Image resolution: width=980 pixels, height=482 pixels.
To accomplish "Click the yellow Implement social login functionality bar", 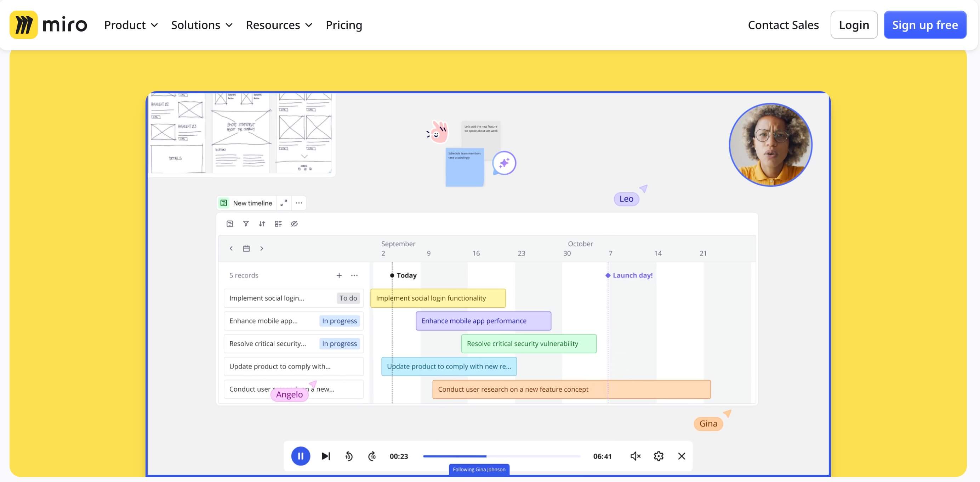I will coord(438,298).
